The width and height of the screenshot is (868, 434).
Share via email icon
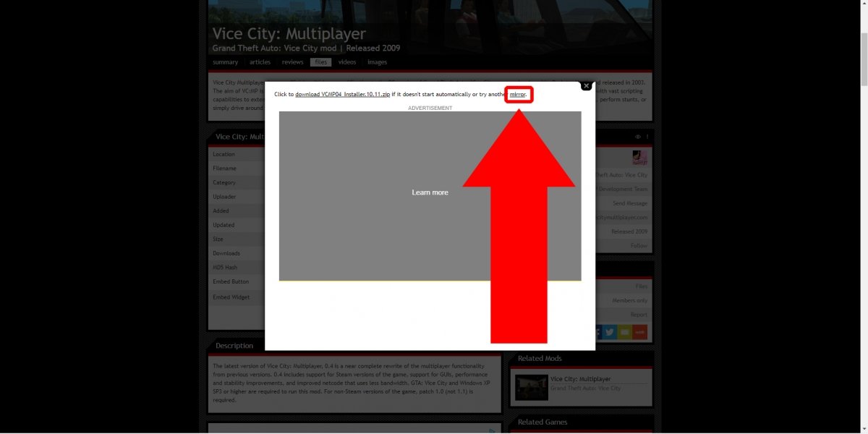click(x=625, y=332)
